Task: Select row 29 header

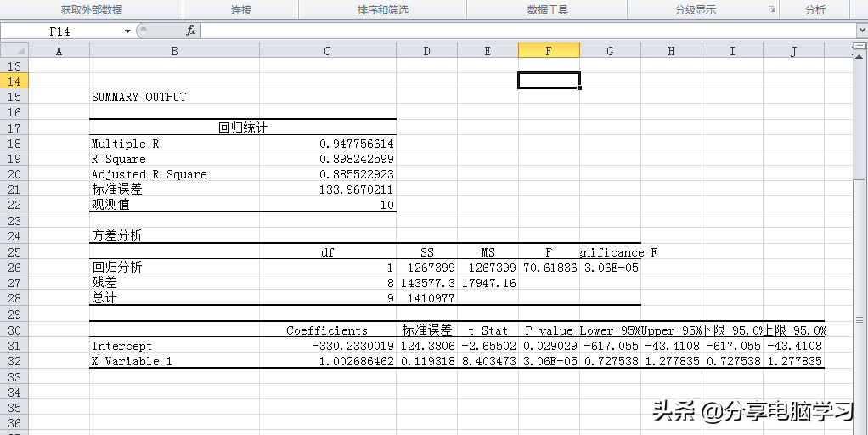Action: (14, 314)
